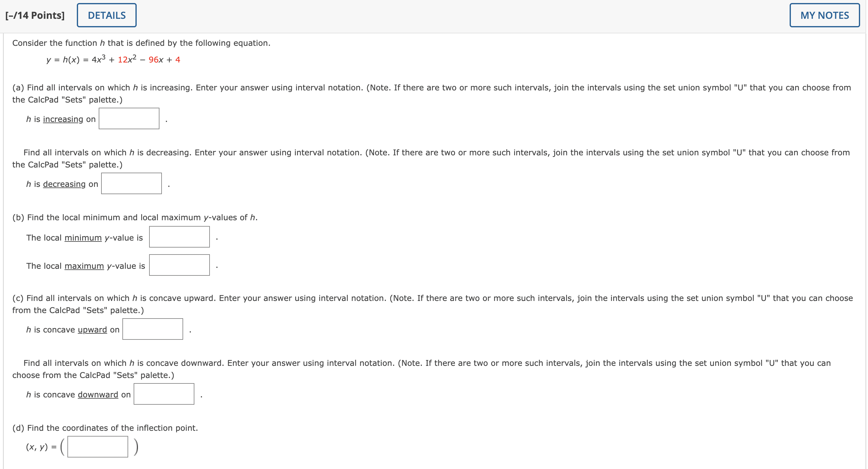
Task: Click the local minimum y-value answer box
Action: click(x=179, y=237)
